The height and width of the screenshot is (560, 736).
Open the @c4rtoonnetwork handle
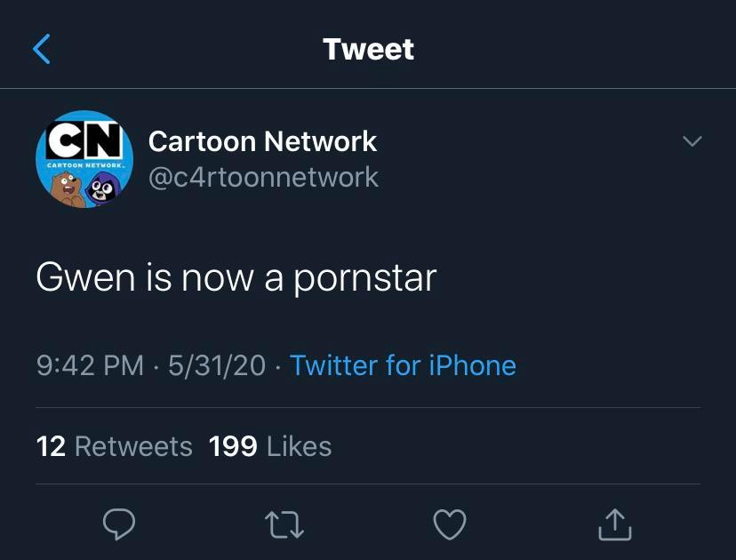coord(264,177)
